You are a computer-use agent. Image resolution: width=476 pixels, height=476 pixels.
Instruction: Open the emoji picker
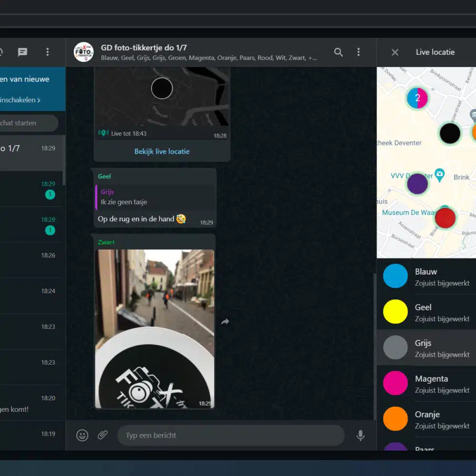coord(82,435)
